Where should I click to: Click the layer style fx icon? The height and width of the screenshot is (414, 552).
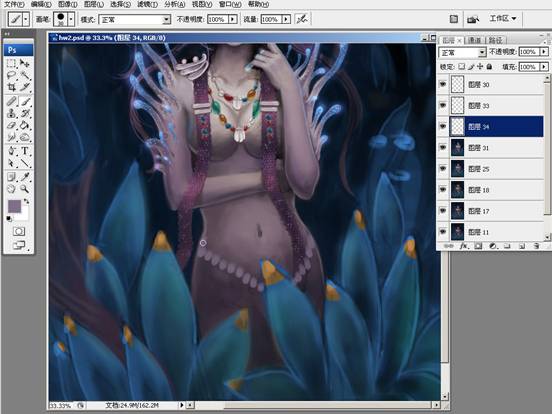coord(464,246)
